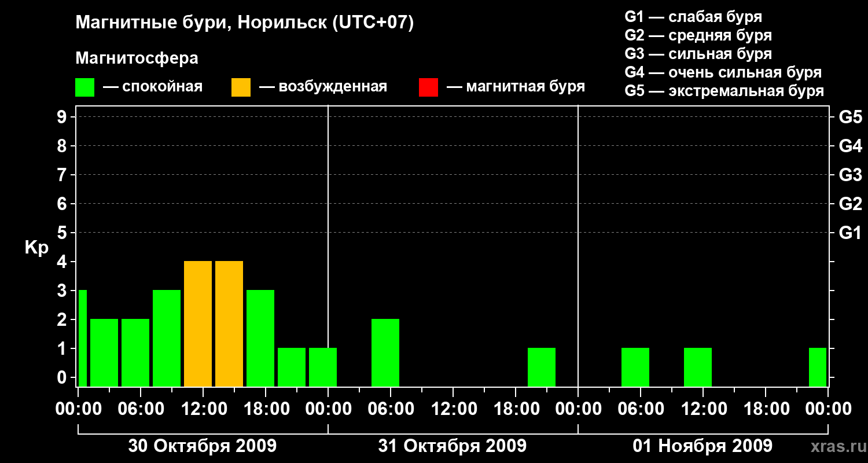
Task: Click the '01 Ноября 2009' date label
Action: coord(703,446)
